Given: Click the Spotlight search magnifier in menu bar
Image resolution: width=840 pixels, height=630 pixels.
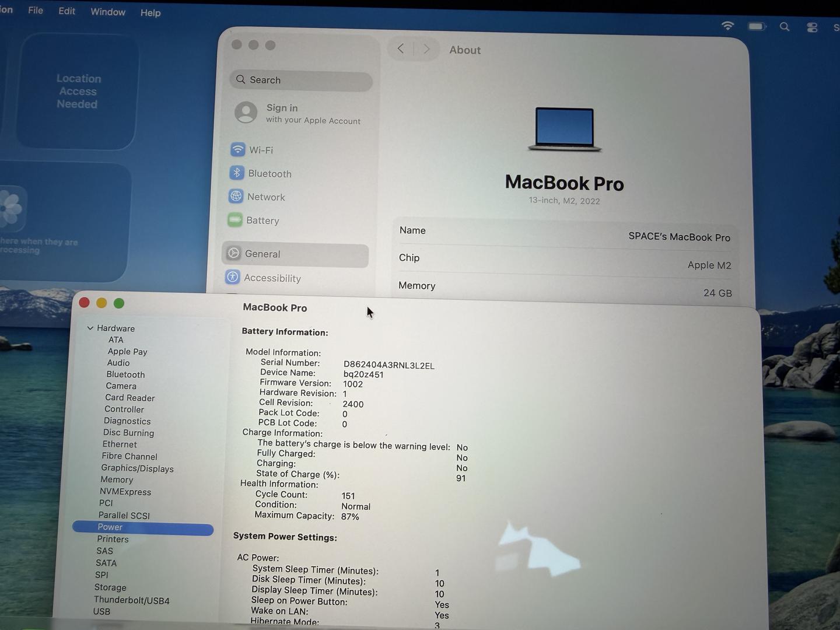Looking at the screenshot, I should pyautogui.click(x=785, y=27).
